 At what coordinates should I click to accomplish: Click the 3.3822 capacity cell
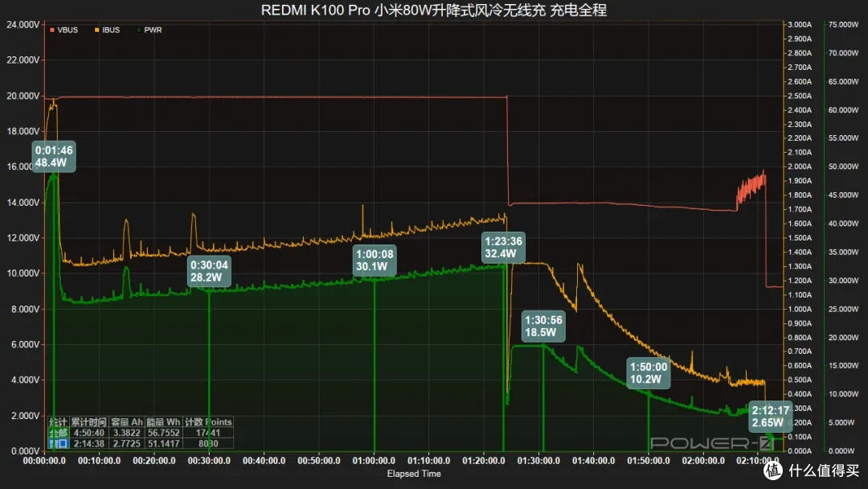point(127,433)
